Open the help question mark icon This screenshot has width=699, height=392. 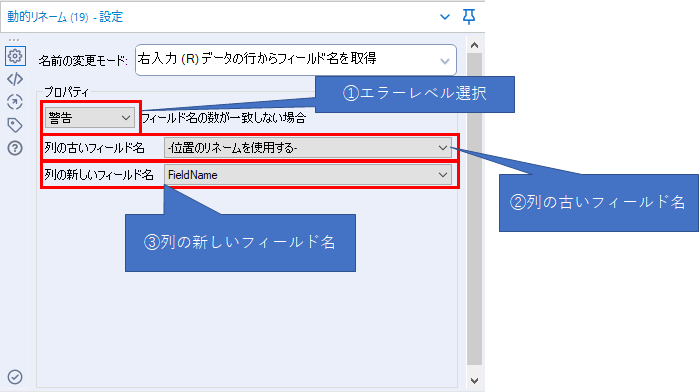pyautogui.click(x=15, y=148)
